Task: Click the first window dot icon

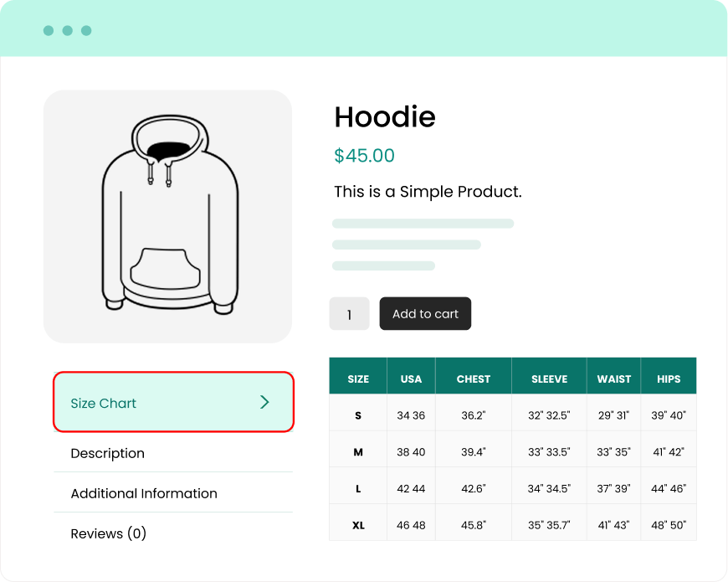Action: [x=49, y=31]
